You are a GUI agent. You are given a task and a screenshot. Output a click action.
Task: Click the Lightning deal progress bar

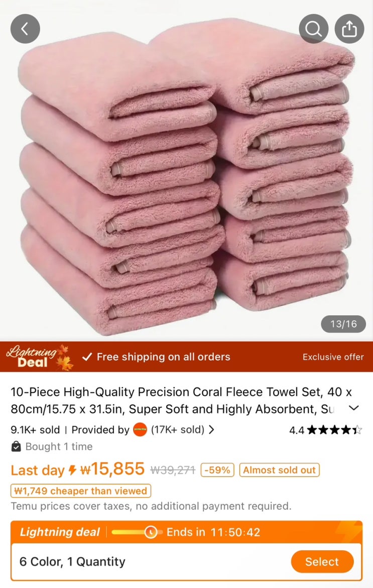(137, 532)
